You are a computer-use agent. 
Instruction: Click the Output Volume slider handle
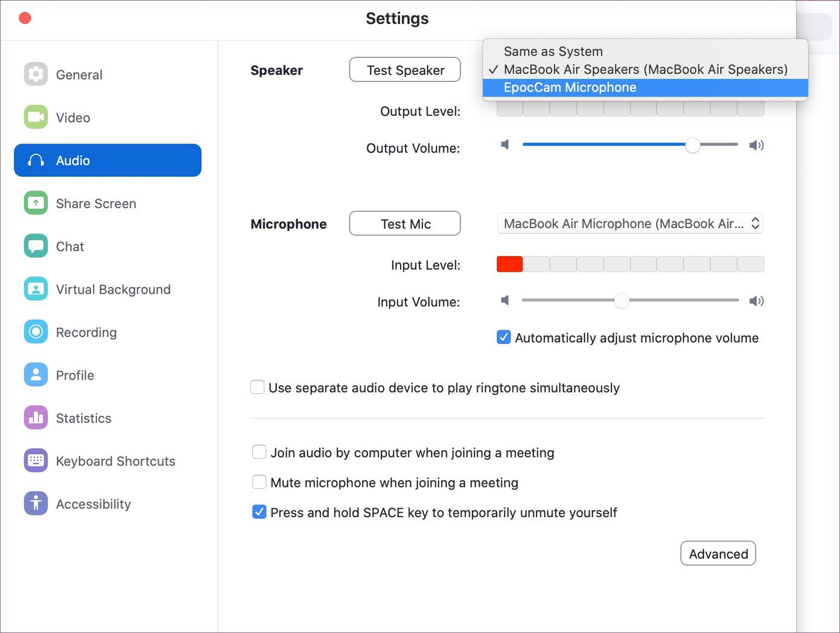(x=693, y=145)
